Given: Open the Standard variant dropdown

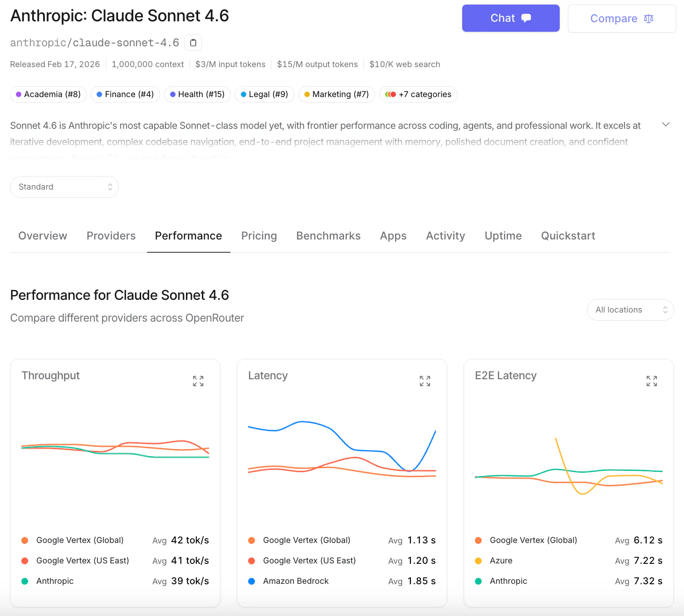Looking at the screenshot, I should [x=64, y=187].
